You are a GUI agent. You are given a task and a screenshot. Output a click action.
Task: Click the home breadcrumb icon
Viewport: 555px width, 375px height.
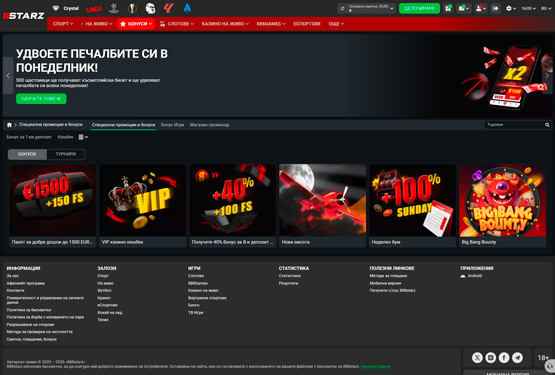pos(9,125)
